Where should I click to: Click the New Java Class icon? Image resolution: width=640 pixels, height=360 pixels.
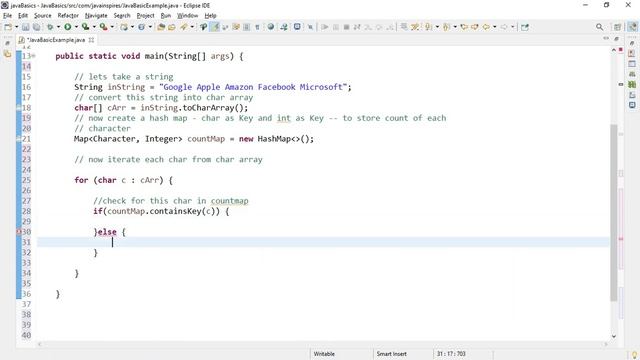click(x=142, y=27)
